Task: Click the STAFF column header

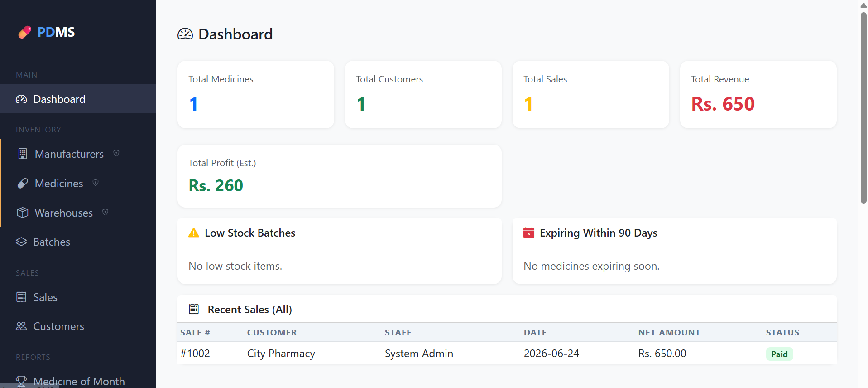Action: click(x=398, y=333)
